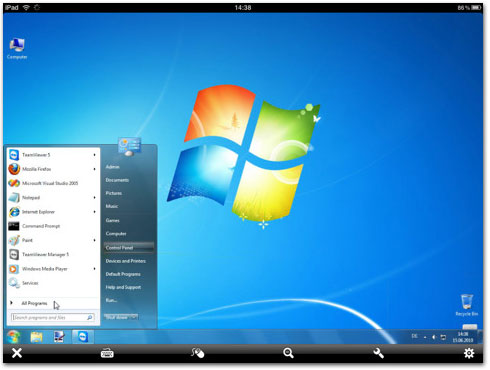Open Notepad from Start menu
Viewport: 490px width, 370px height.
tap(53, 198)
